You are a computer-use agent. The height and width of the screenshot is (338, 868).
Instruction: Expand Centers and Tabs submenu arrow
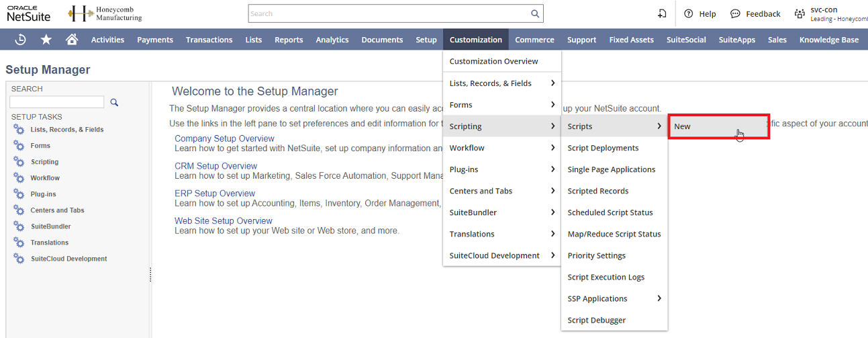tap(552, 191)
